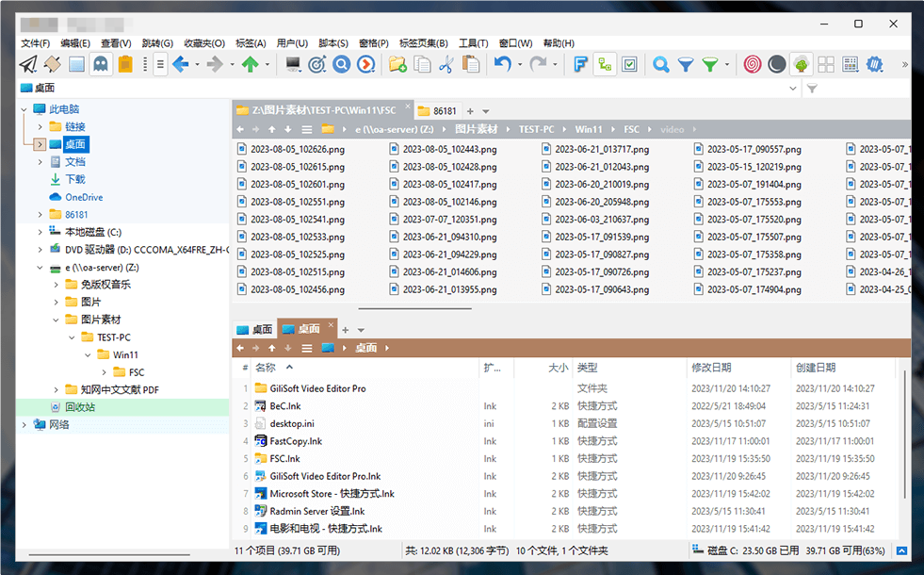The width and height of the screenshot is (924, 575).
Task: Toggle the navigation tree icon
Action: point(802,64)
